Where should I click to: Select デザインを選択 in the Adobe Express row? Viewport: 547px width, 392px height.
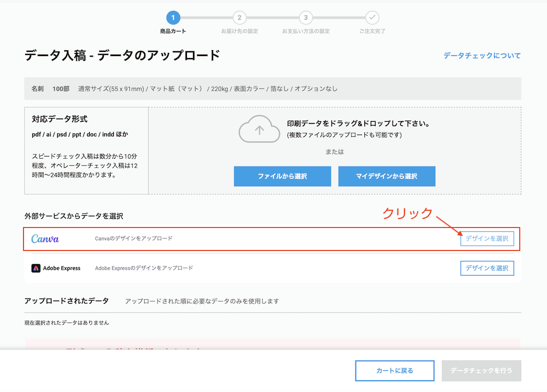487,268
